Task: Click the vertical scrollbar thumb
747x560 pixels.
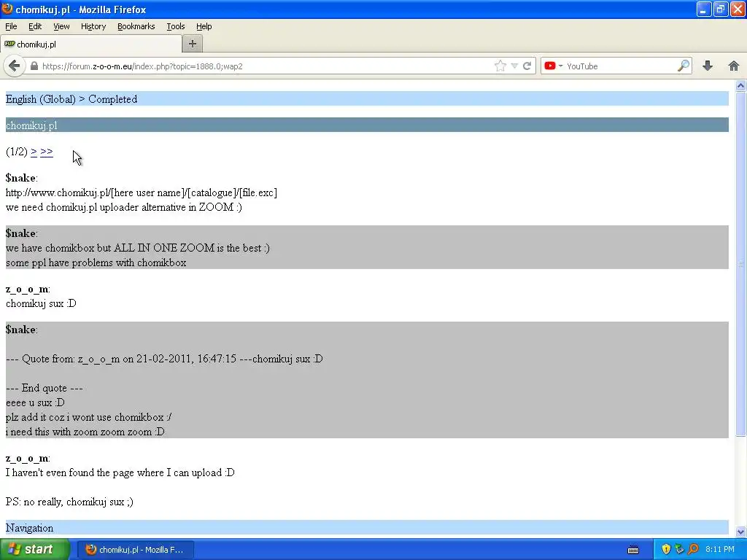Action: [740, 263]
